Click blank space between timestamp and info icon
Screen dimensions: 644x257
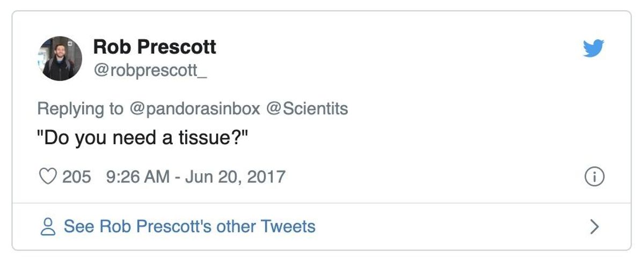(429, 176)
